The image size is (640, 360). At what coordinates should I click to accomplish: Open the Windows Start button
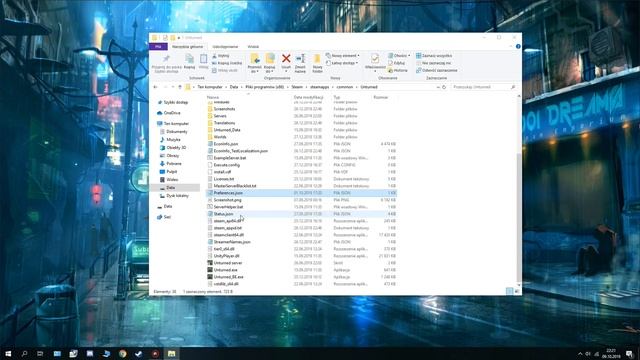point(8,353)
